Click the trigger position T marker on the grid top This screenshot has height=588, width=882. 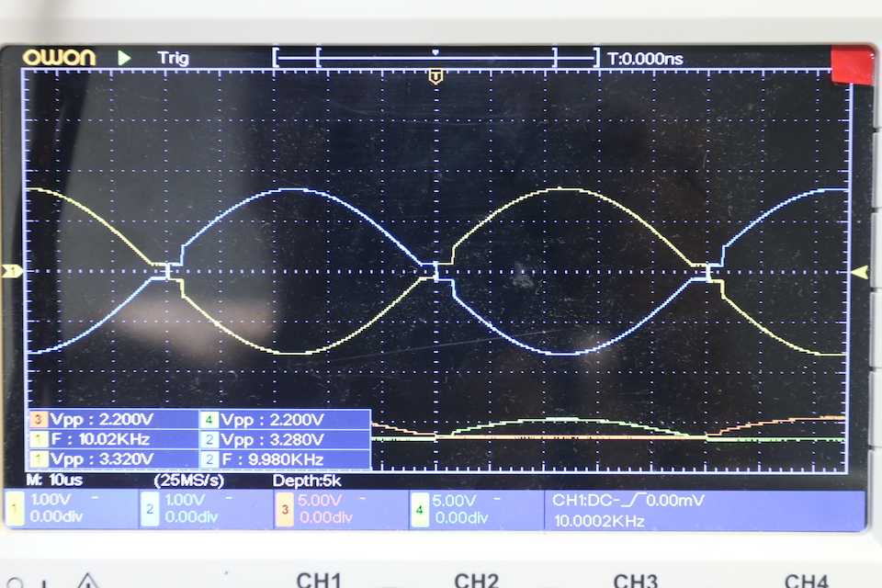tap(435, 76)
